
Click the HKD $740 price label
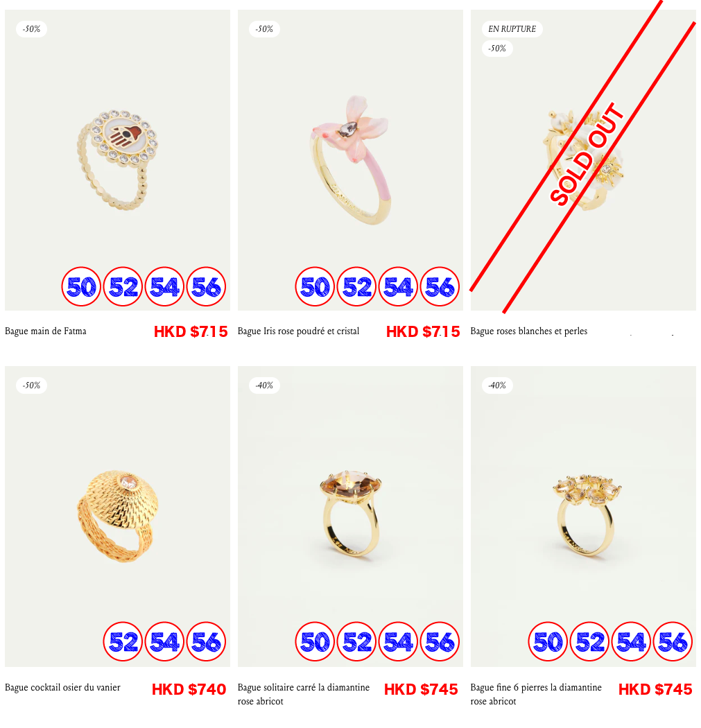(189, 689)
